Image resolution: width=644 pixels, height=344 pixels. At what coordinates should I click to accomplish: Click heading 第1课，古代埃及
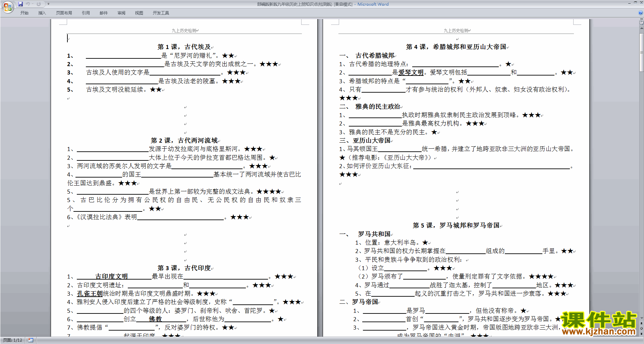(184, 47)
